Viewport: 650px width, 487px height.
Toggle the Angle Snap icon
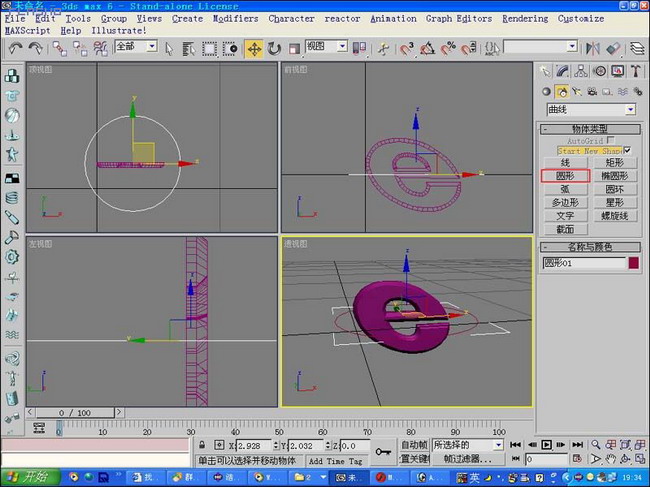[x=427, y=49]
